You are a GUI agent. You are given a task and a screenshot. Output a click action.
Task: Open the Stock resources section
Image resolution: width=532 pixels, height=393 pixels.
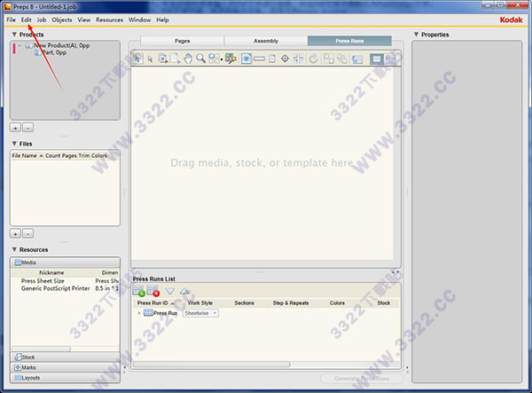(65, 357)
